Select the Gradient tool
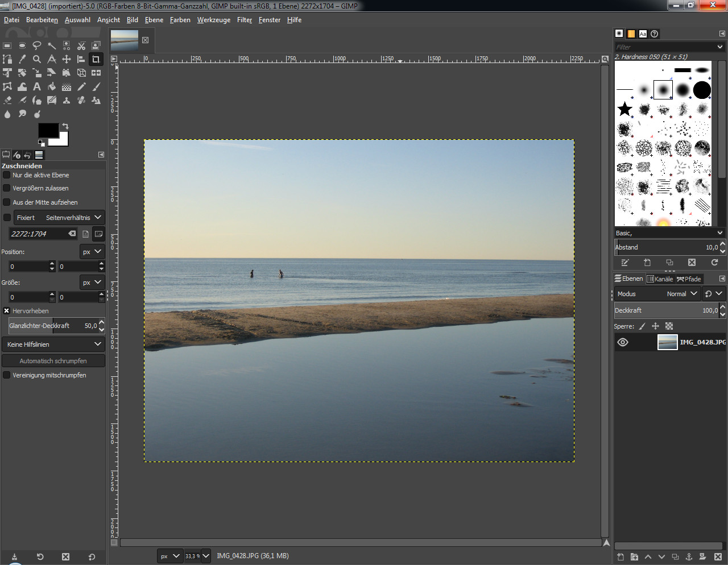The image size is (728, 565). tap(67, 86)
